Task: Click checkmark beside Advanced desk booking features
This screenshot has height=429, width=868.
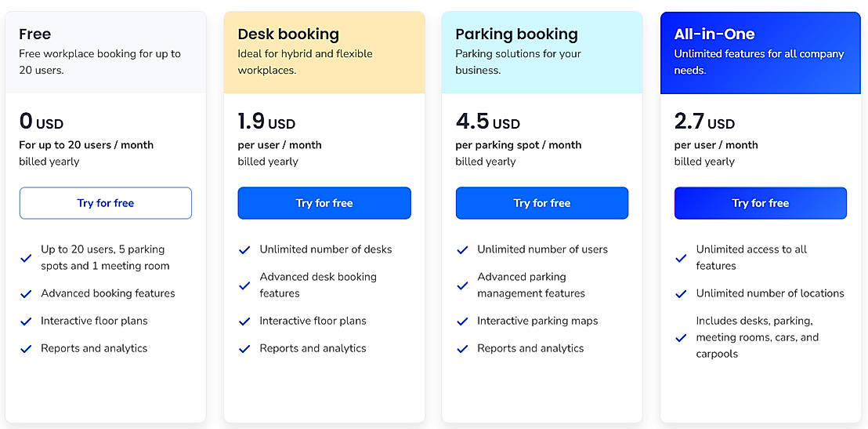Action: (x=244, y=285)
